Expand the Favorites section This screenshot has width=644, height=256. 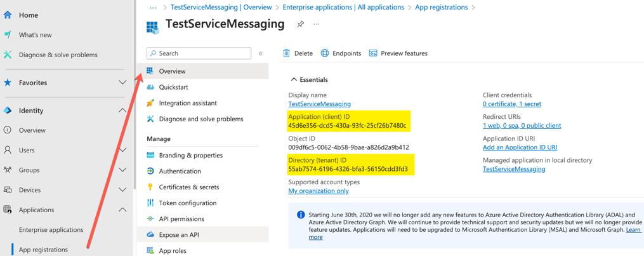[122, 83]
